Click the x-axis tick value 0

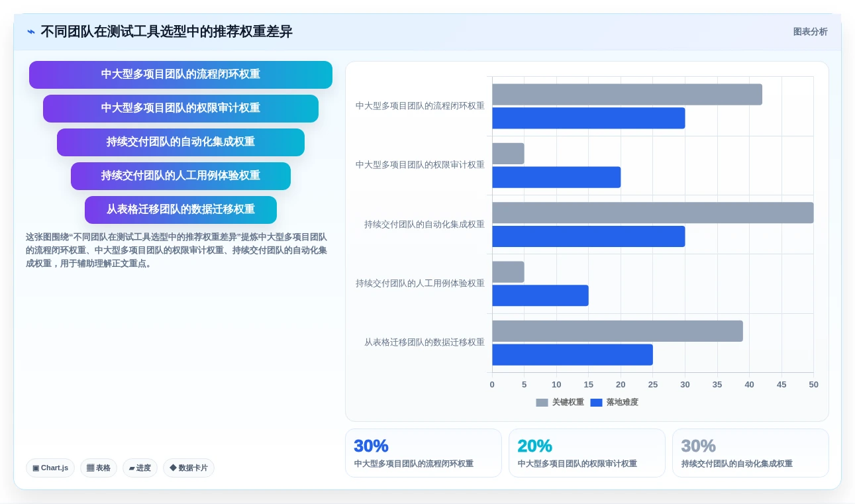[492, 385]
